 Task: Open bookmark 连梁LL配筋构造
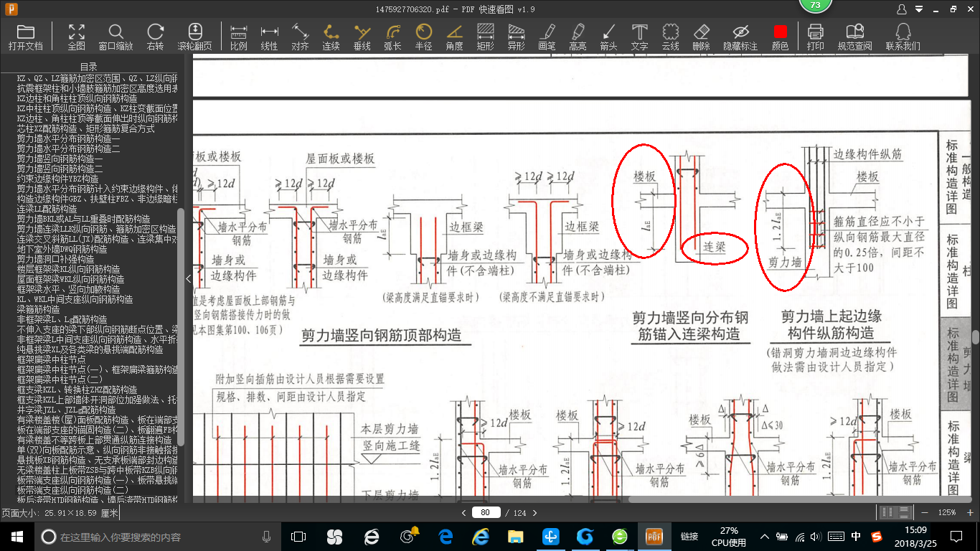tap(47, 208)
